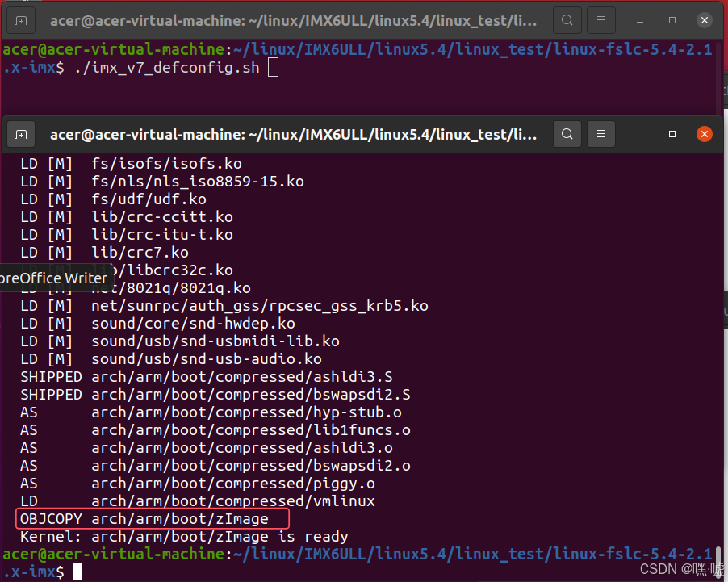Minimize the bottom terminal window
The width and height of the screenshot is (728, 582).
[638, 133]
